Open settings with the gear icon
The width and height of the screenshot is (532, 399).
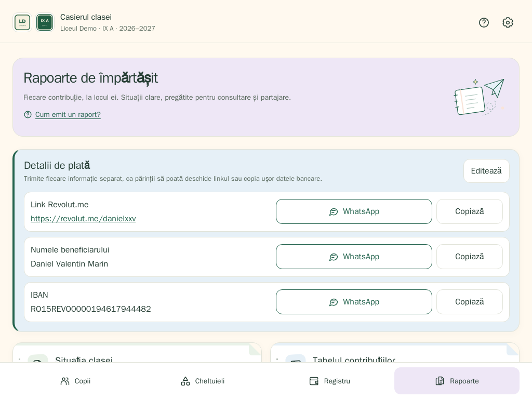pyautogui.click(x=508, y=22)
